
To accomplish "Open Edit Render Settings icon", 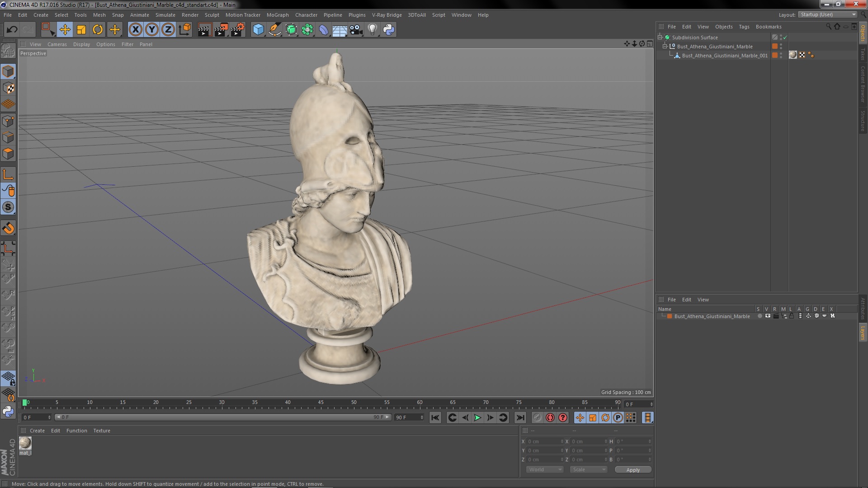I will 238,30.
